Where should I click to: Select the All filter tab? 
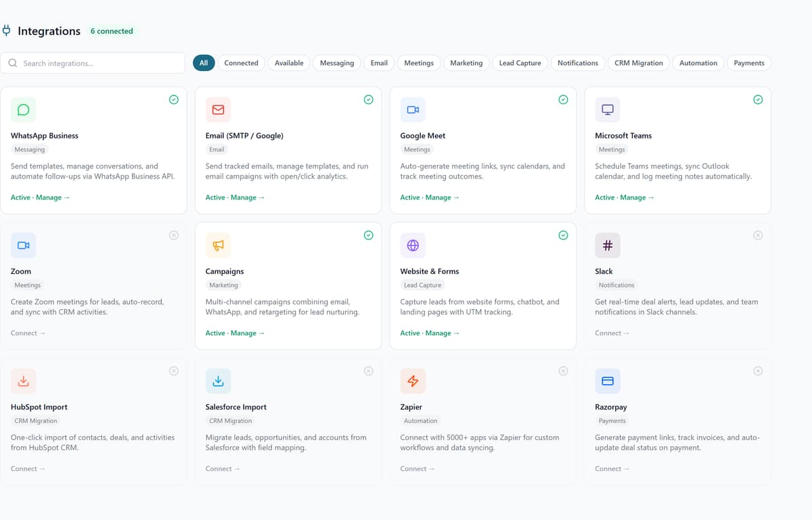click(204, 63)
